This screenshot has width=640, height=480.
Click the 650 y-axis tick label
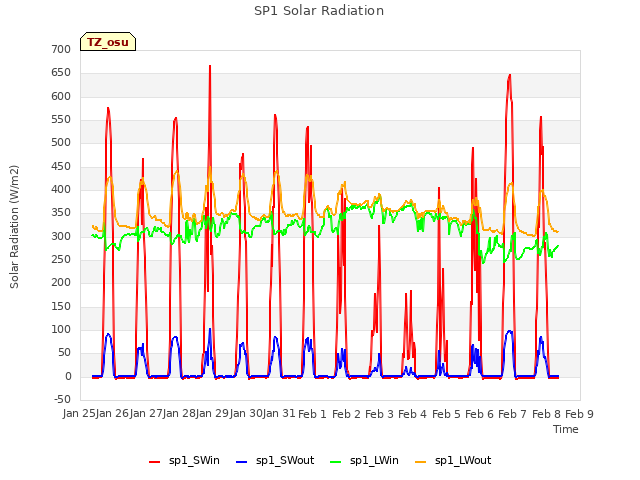61,73
